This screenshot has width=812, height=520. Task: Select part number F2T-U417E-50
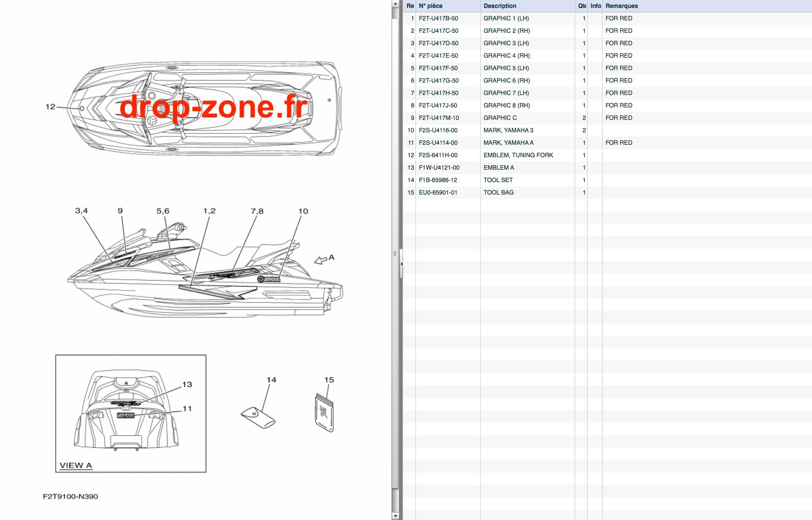pos(438,56)
